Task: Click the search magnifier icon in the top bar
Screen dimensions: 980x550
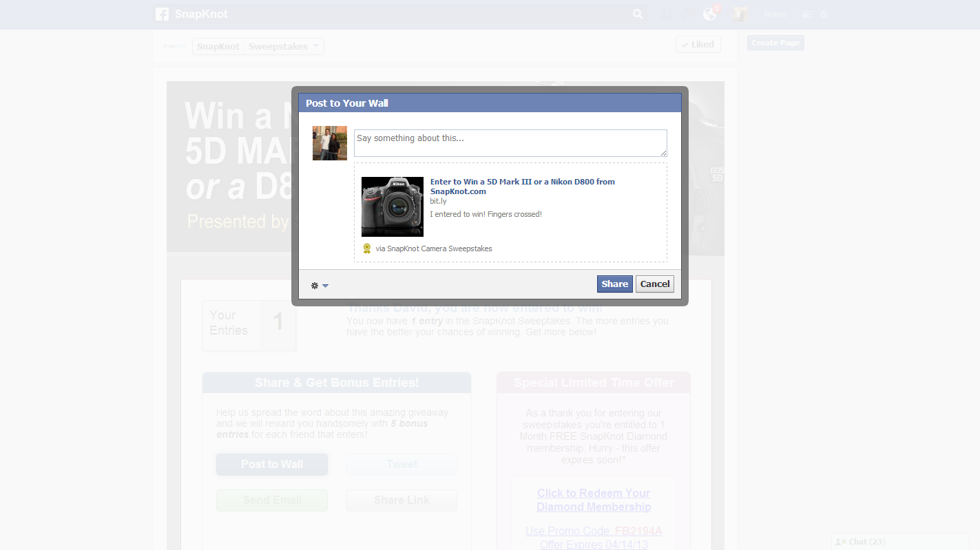Action: point(638,14)
